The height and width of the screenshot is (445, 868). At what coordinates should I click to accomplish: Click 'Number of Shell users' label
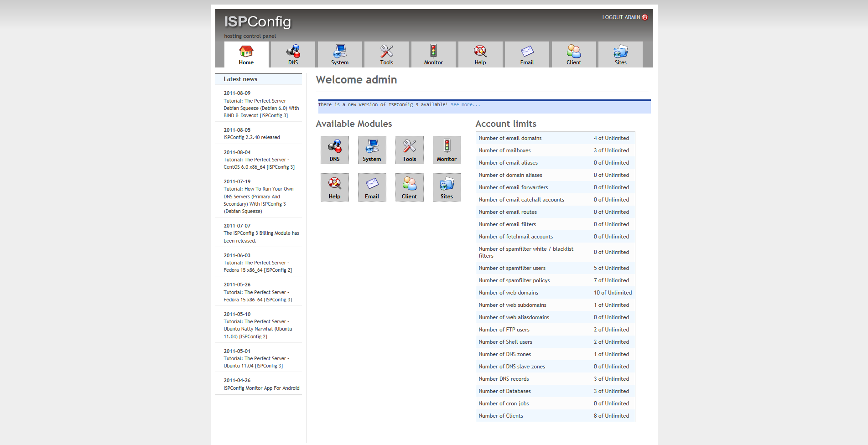pos(505,342)
